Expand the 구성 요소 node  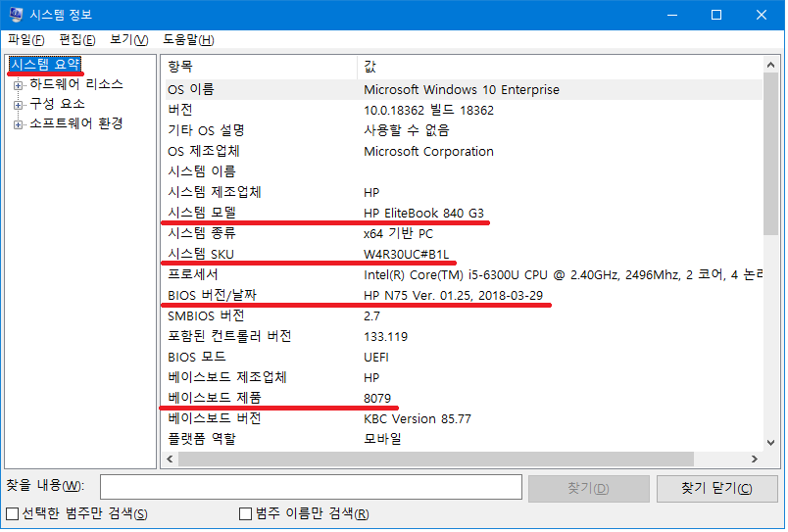pyautogui.click(x=18, y=105)
